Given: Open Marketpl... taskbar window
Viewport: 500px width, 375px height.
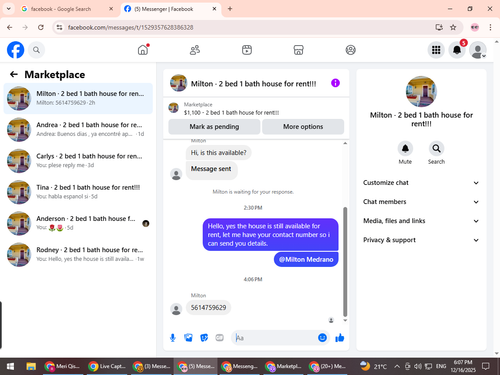Looking at the screenshot, I should (283, 367).
